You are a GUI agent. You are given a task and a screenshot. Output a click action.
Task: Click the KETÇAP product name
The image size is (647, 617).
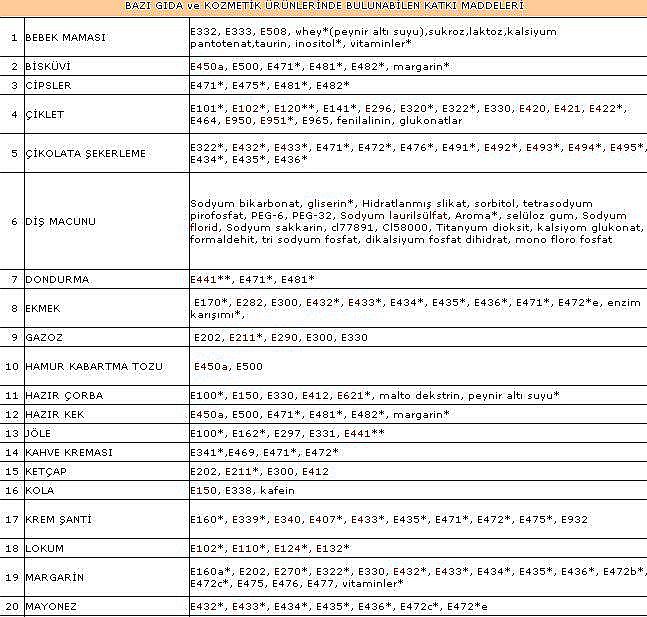46,471
